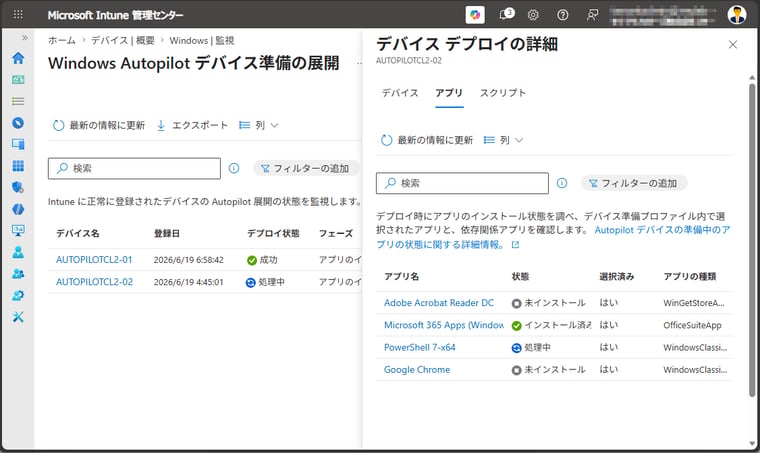Click the details panel vertical scrollbar
The width and height of the screenshot is (760, 453).
point(752,240)
